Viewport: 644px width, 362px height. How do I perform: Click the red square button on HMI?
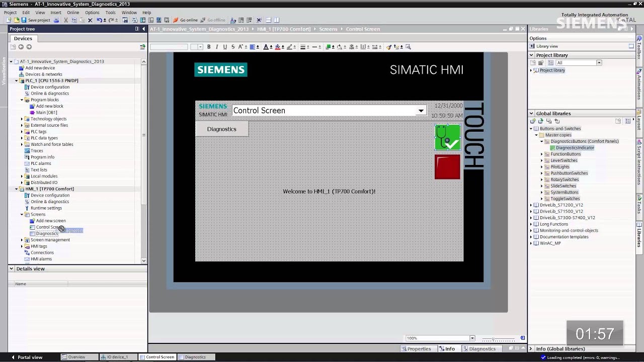click(x=447, y=167)
